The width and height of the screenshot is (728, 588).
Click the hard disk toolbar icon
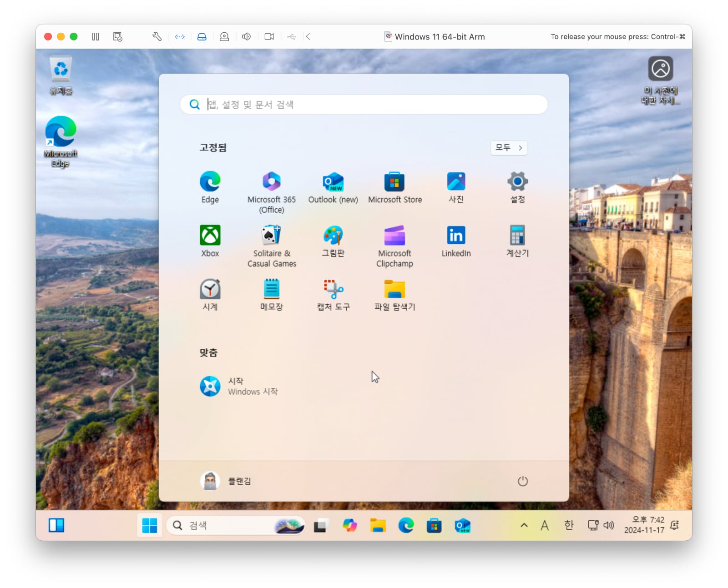(x=202, y=36)
